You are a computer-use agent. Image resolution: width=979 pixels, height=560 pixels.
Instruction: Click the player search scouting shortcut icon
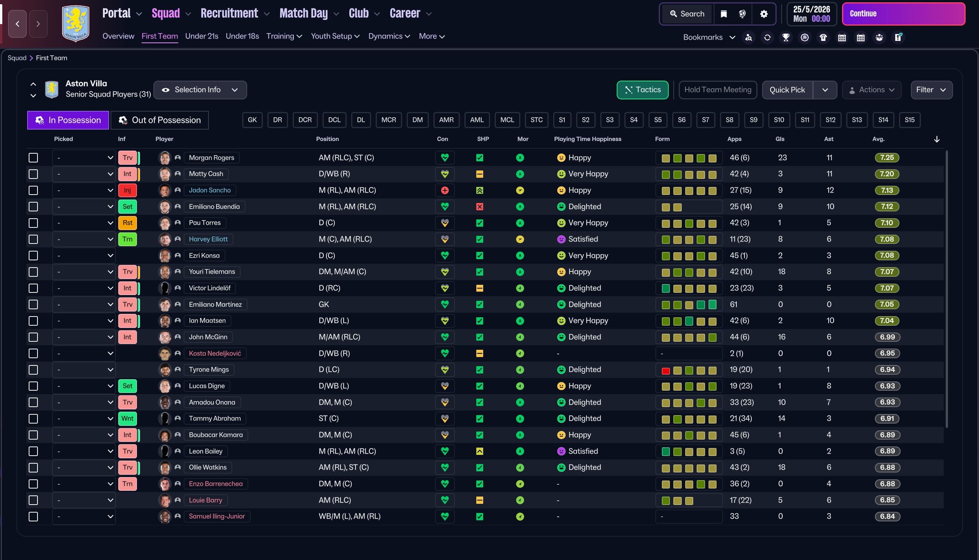click(748, 37)
